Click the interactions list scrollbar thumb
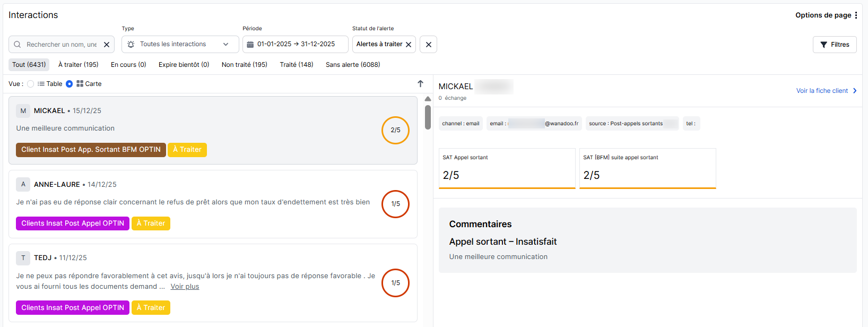868x327 pixels. pyautogui.click(x=428, y=117)
